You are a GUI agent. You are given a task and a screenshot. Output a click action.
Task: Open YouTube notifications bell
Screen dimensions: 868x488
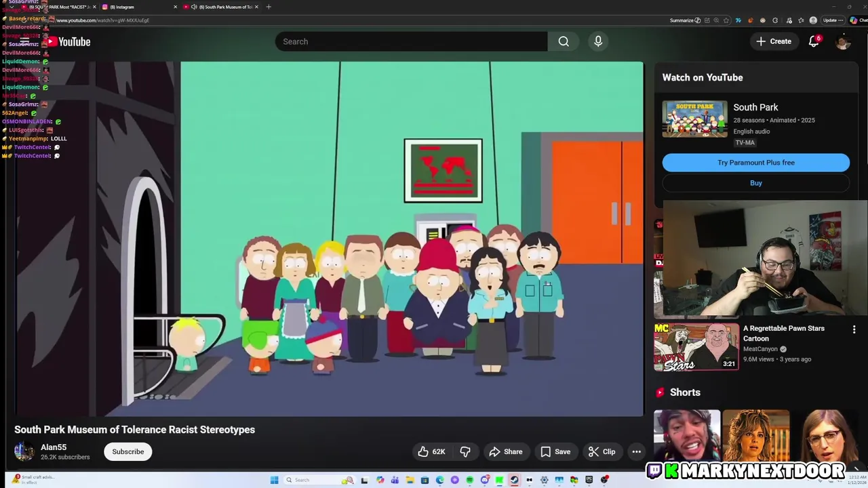pyautogui.click(x=814, y=41)
